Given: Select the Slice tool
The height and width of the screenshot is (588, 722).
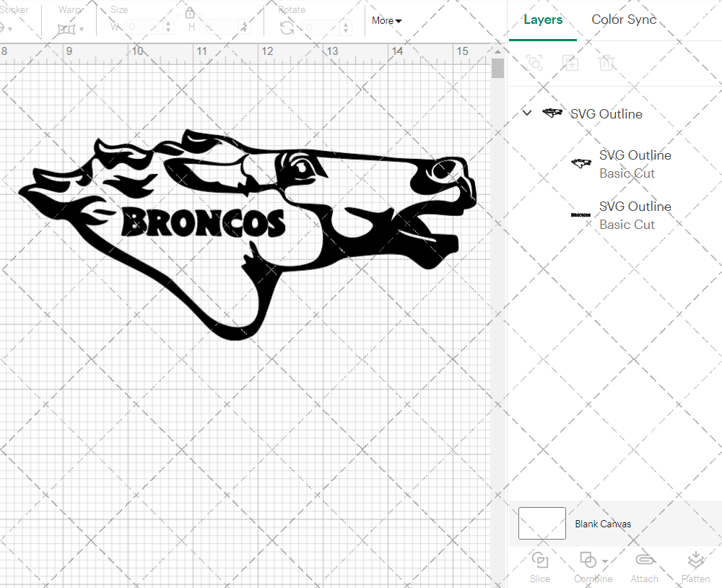Looking at the screenshot, I should tap(540, 567).
